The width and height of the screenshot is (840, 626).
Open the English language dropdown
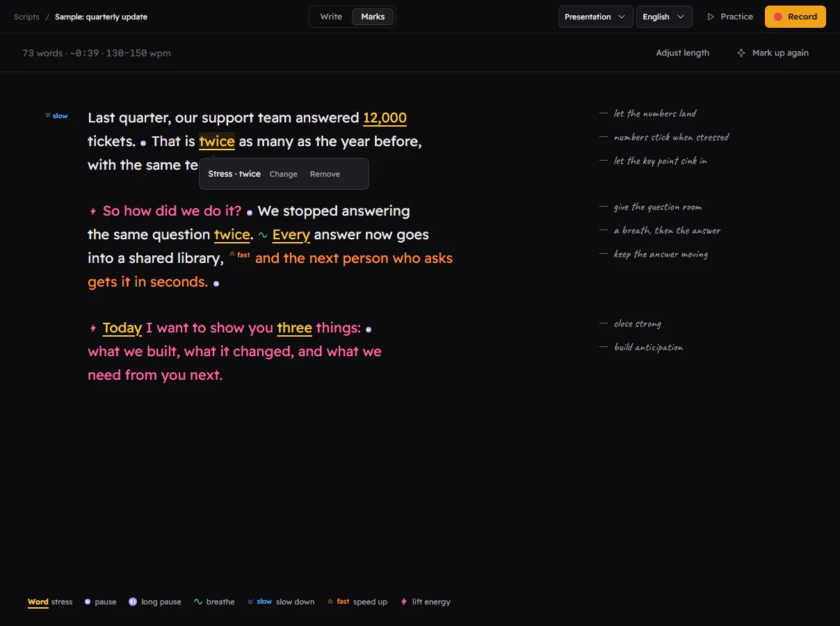click(664, 17)
